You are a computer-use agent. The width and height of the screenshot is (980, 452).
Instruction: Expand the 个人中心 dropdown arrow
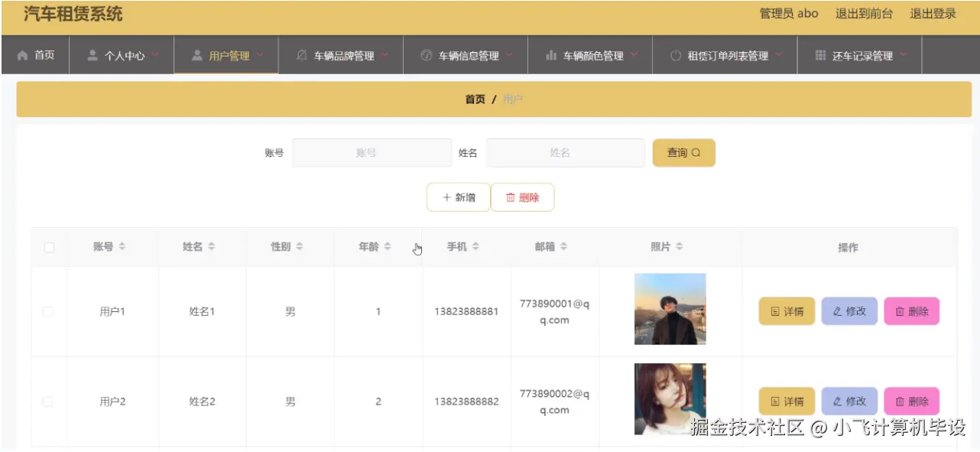tap(155, 55)
